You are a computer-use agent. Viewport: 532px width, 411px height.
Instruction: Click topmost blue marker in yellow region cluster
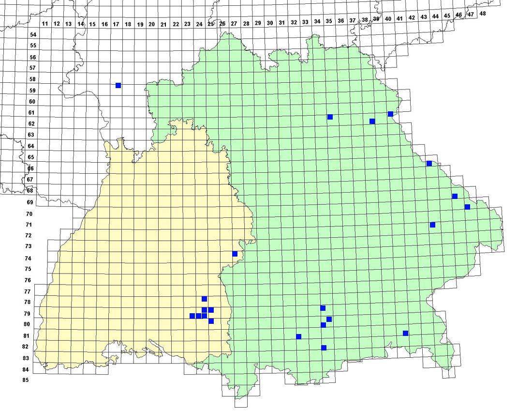tap(204, 299)
